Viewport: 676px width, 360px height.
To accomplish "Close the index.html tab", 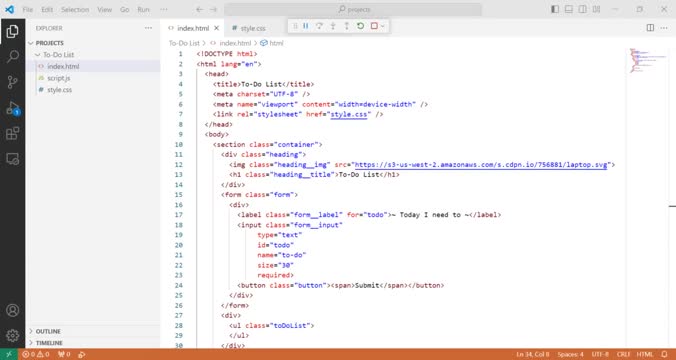I will [216, 28].
